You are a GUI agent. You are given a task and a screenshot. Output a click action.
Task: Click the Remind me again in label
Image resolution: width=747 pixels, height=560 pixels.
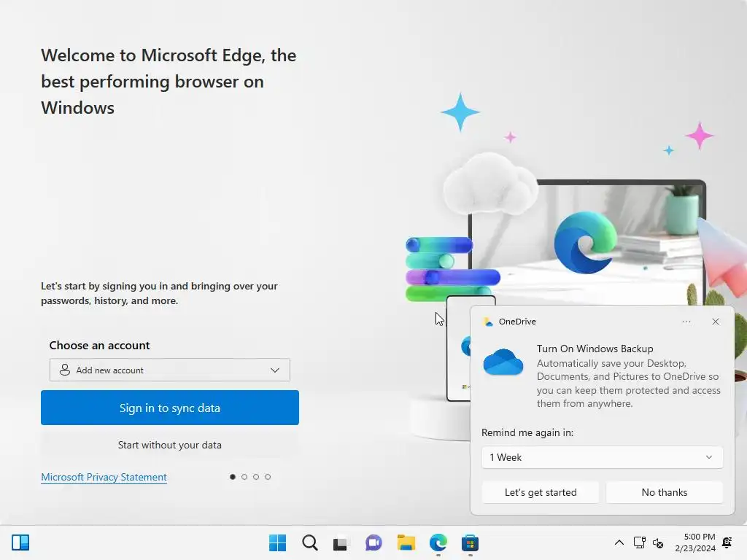click(527, 432)
